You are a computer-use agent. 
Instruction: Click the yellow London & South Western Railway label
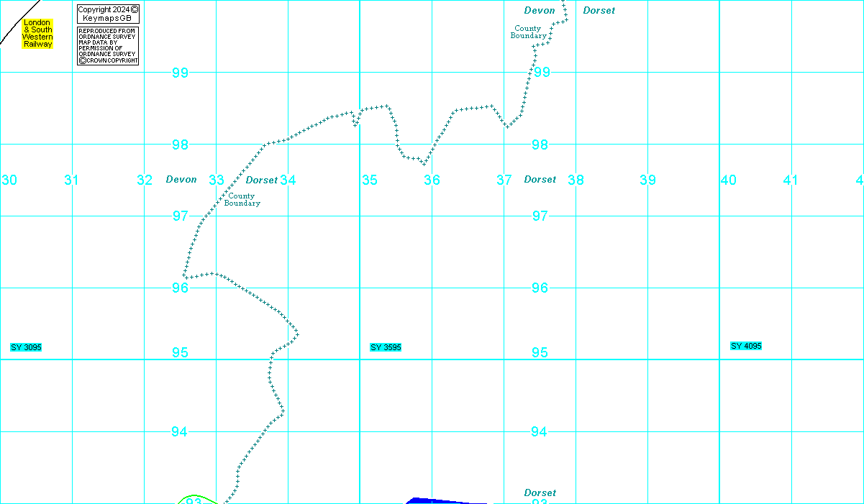[37, 34]
